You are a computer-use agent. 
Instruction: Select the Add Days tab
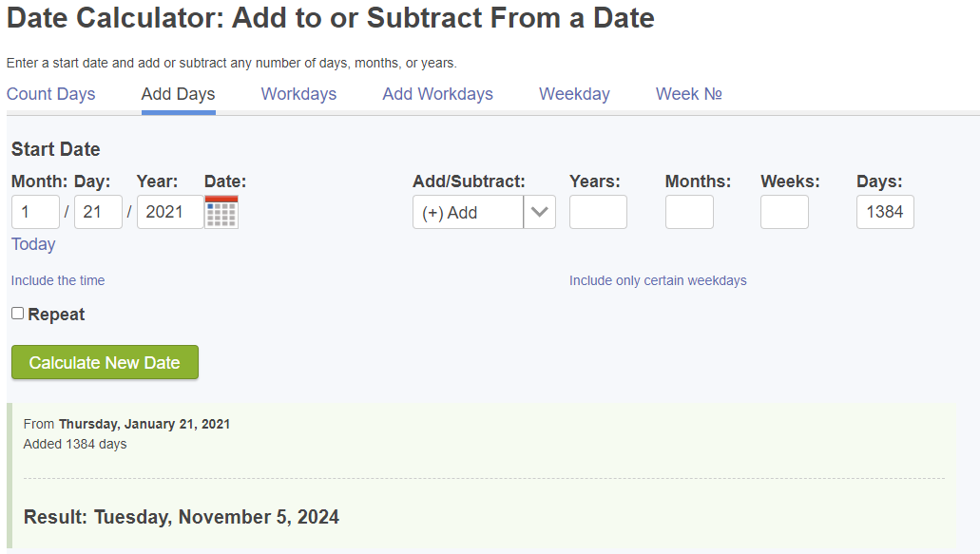click(178, 94)
